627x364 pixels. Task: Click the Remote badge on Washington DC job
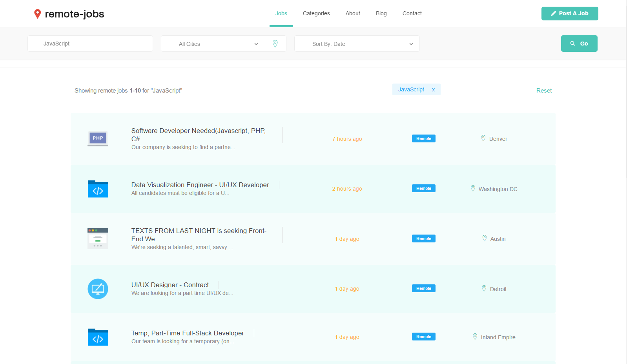coord(424,188)
